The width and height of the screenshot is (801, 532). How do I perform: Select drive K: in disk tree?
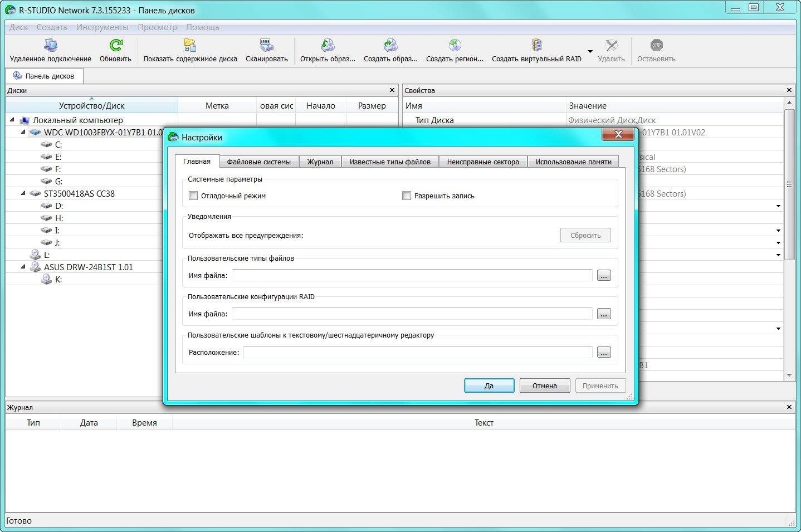[58, 280]
